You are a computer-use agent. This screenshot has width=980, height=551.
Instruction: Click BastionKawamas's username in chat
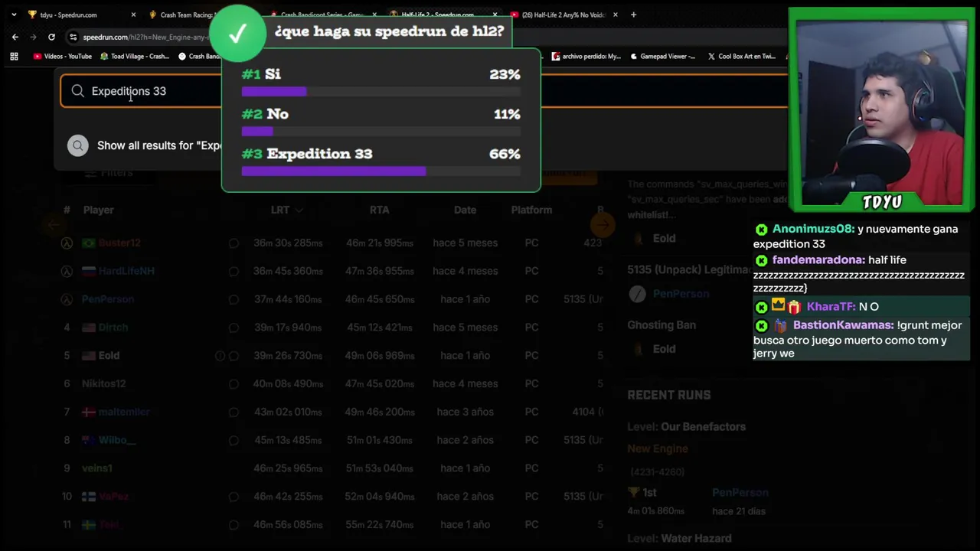pos(842,325)
